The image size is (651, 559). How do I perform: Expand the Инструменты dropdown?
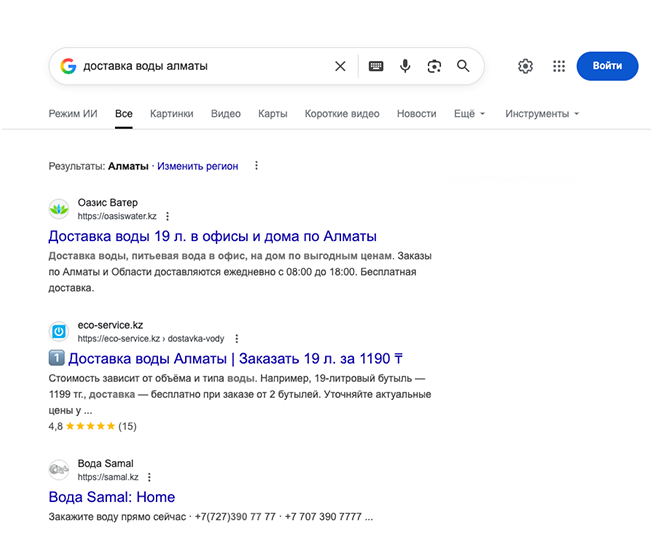(x=543, y=114)
